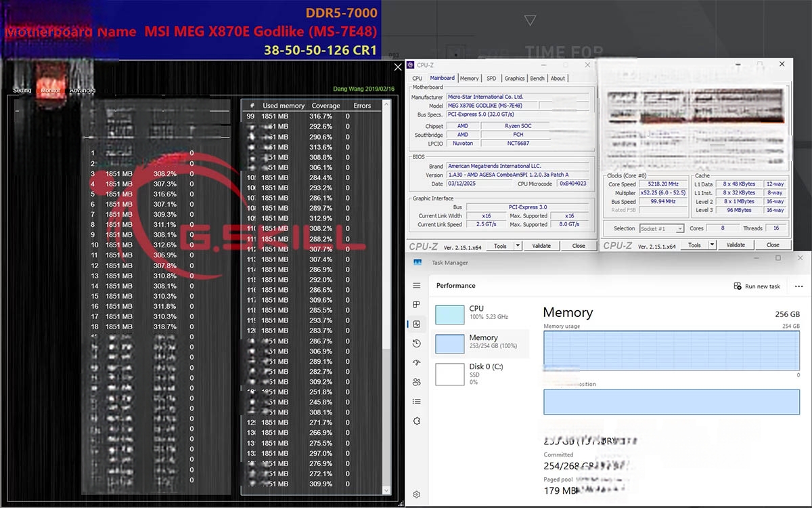Screen dimensions: 812x508
Task: Switch to the Bench tab in CPU-Z
Action: (x=537, y=79)
